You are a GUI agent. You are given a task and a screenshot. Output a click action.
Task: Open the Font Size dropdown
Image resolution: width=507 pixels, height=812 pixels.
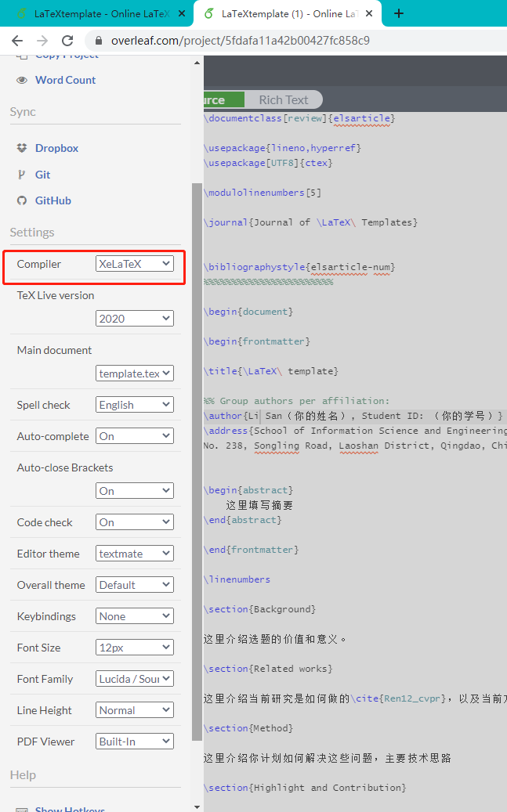click(135, 648)
